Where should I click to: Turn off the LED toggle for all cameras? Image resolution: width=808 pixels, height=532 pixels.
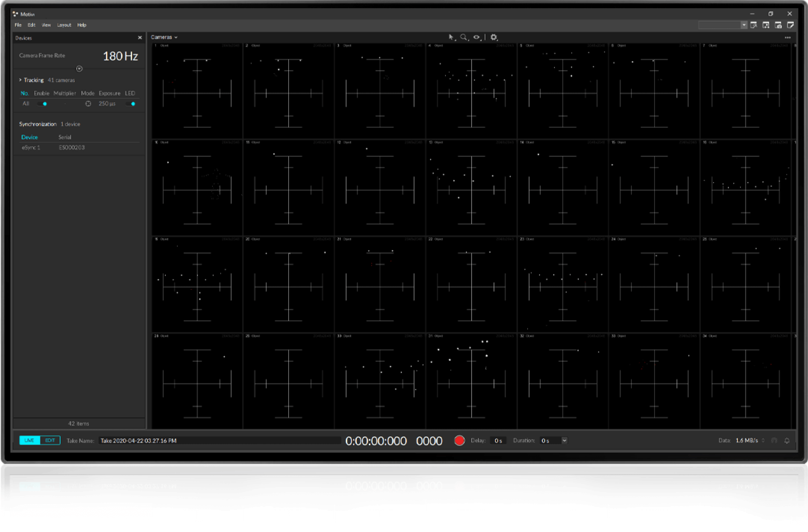130,104
